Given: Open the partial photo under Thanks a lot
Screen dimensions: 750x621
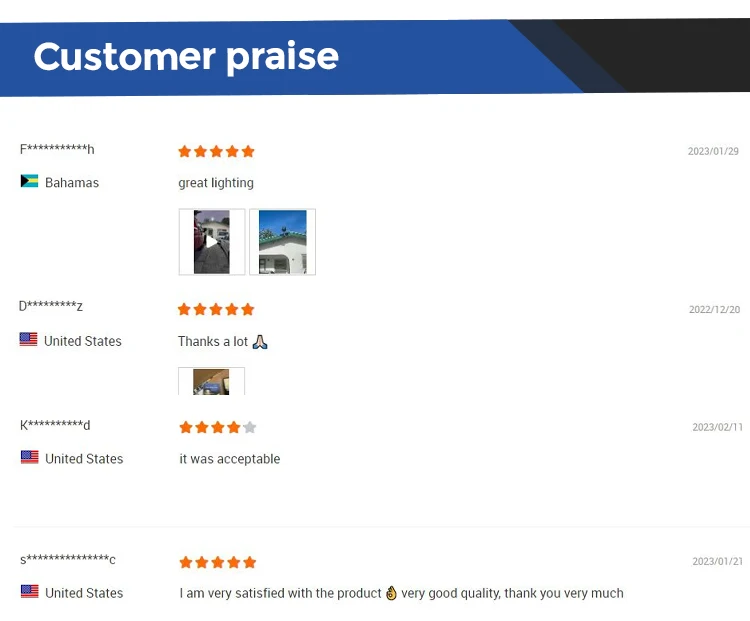Looking at the screenshot, I should tap(211, 381).
